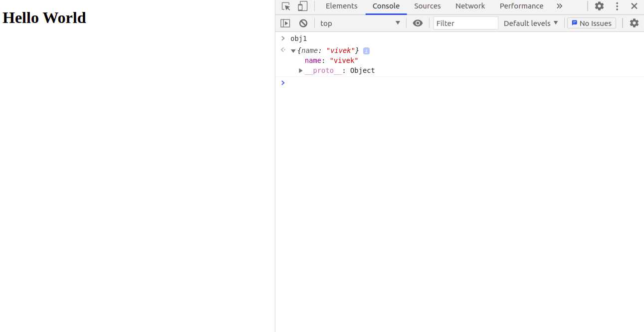Screen dimensions: 644x332
Task: Open DevTools settings gear icon
Action: click(x=599, y=6)
